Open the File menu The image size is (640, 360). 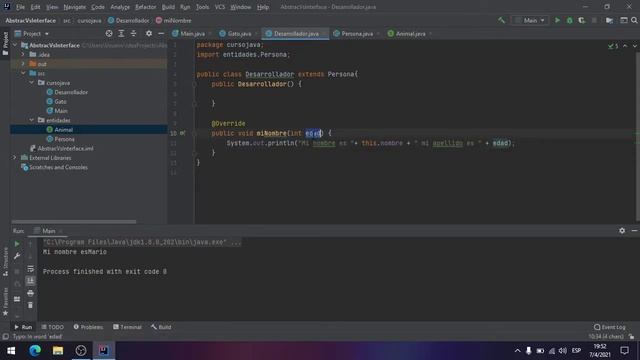click(x=20, y=7)
